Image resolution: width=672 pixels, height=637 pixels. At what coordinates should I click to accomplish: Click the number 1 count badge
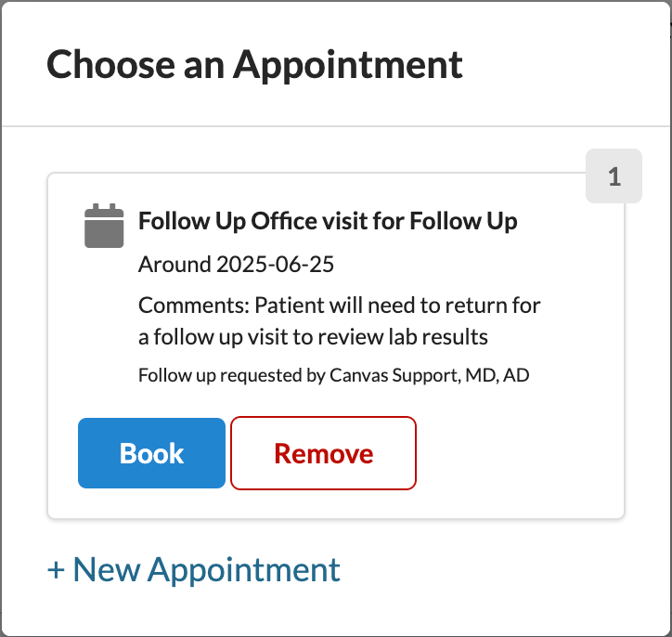tap(614, 175)
